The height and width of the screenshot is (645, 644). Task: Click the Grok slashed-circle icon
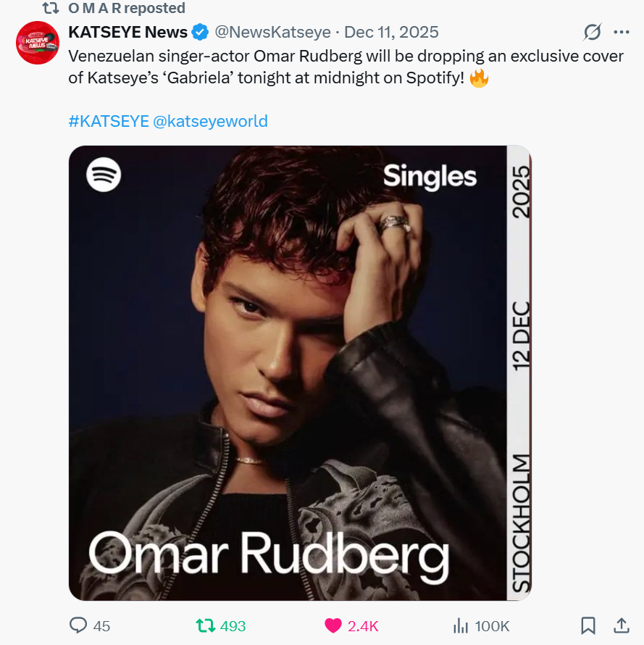pyautogui.click(x=592, y=33)
